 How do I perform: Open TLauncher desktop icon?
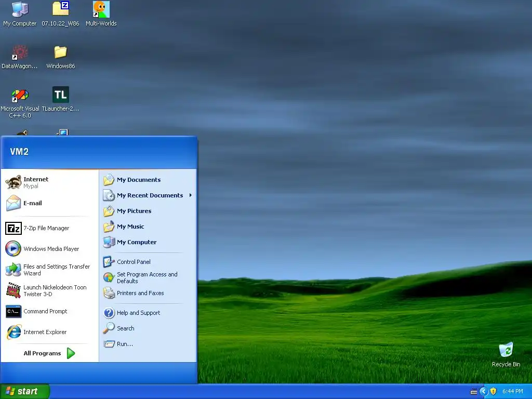[60, 99]
